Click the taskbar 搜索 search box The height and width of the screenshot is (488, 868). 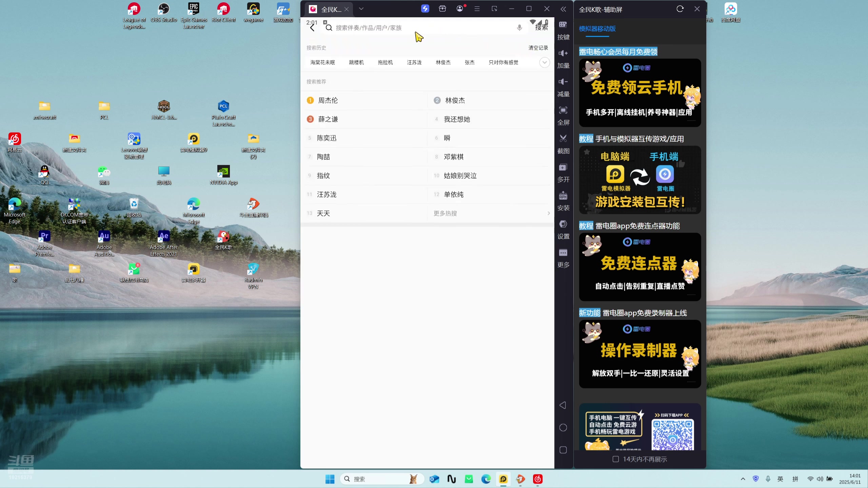point(382,479)
